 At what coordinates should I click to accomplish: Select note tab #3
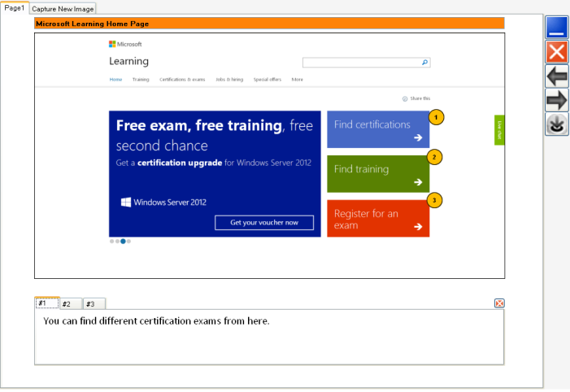click(94, 304)
